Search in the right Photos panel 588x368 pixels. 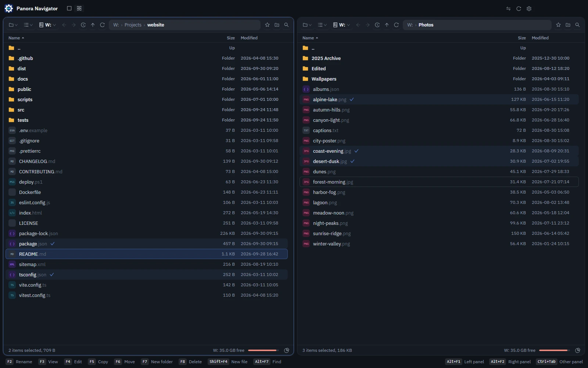(577, 25)
